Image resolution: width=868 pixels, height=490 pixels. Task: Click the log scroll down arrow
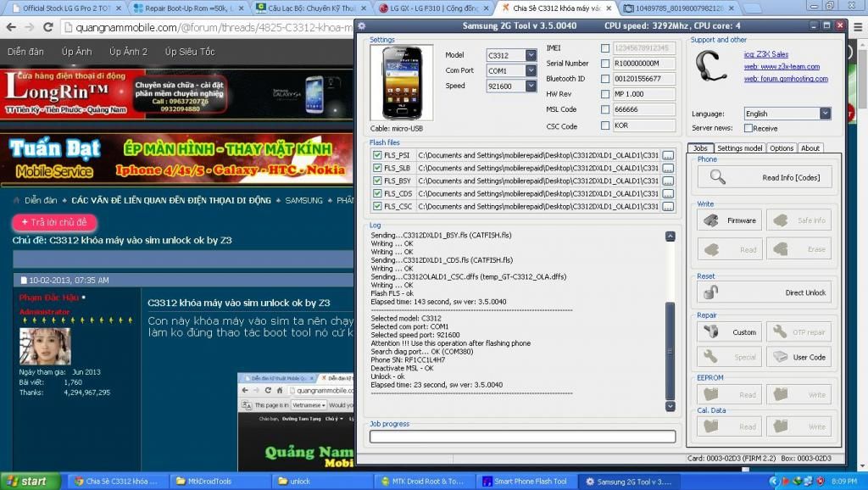(670, 406)
